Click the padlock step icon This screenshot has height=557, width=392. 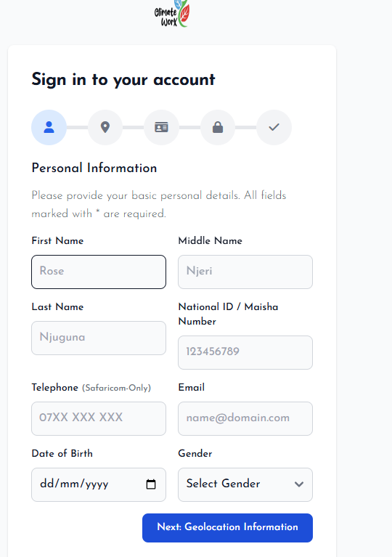(x=218, y=127)
